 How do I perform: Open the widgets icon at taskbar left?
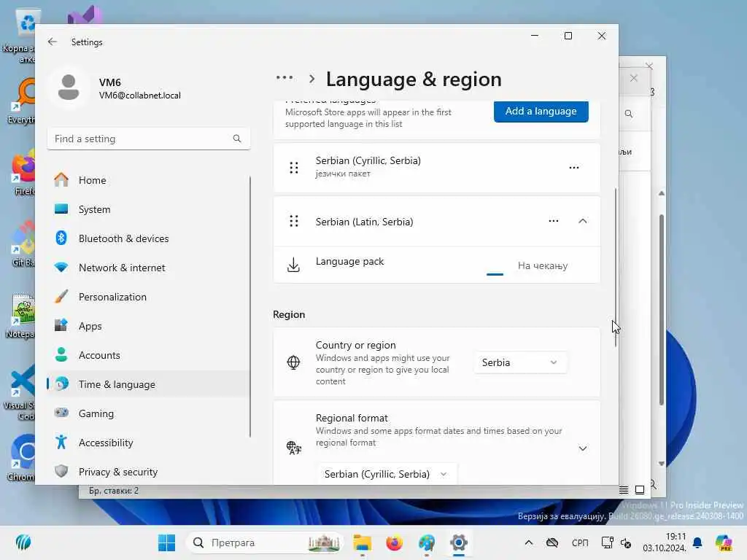[23, 542]
